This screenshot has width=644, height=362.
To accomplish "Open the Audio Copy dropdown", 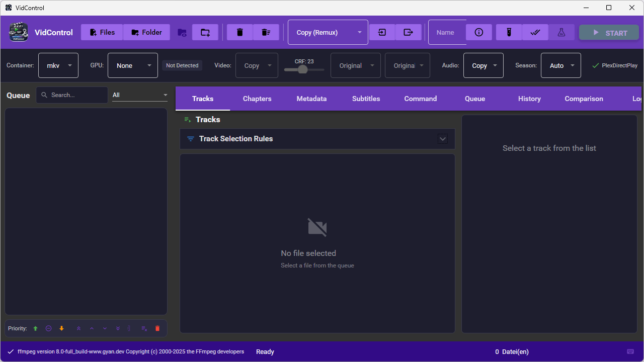I will (x=484, y=65).
